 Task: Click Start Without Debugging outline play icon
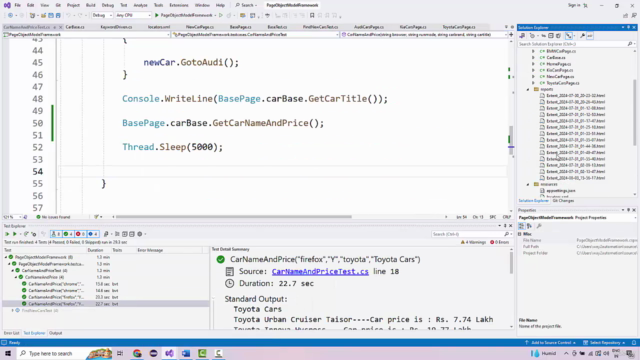pos(221,16)
